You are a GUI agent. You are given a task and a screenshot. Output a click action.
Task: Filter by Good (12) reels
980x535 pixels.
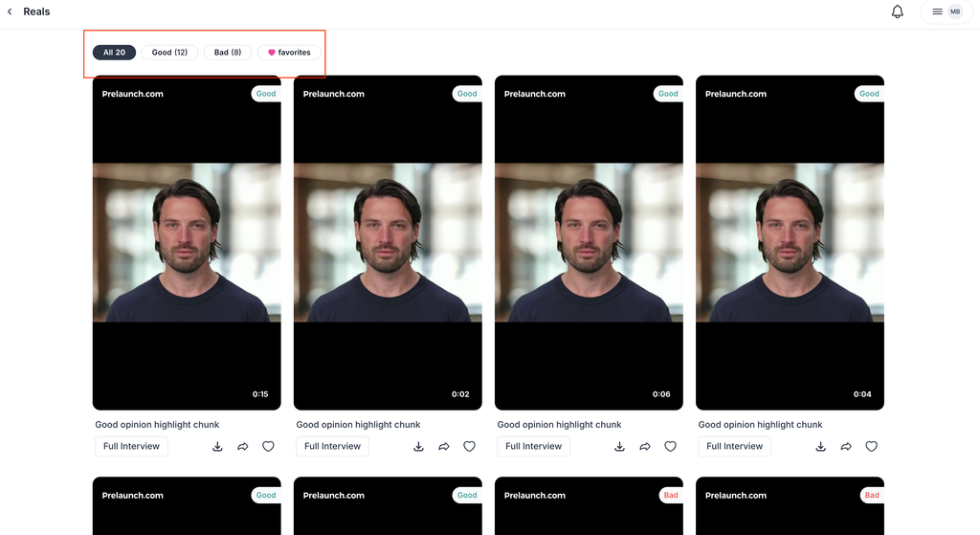click(169, 53)
